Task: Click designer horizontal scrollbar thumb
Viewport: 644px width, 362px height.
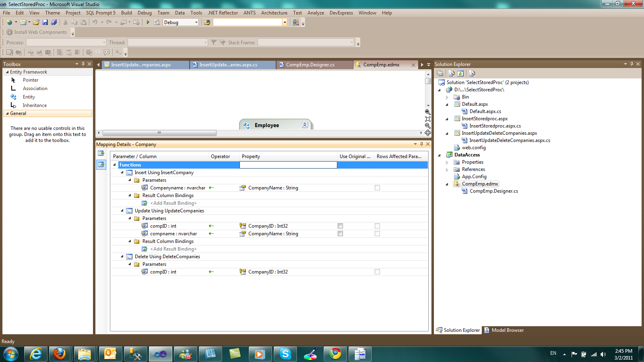Action: click(159, 133)
